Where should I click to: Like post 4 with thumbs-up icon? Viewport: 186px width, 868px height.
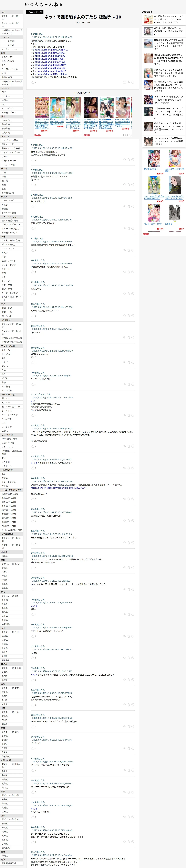click(33, 185)
